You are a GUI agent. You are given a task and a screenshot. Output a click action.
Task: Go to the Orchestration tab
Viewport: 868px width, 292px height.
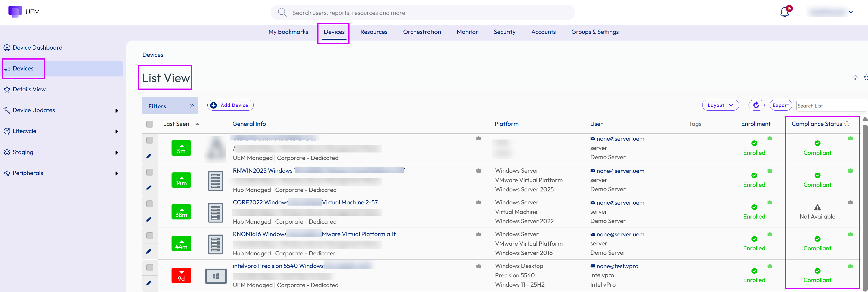(x=422, y=32)
